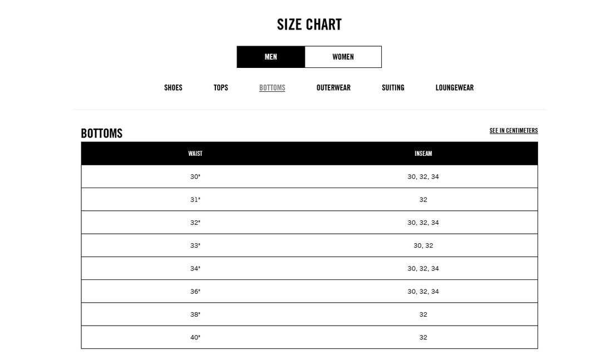The image size is (601, 364).
Task: Select the 31" waist row cell
Action: tap(195, 200)
